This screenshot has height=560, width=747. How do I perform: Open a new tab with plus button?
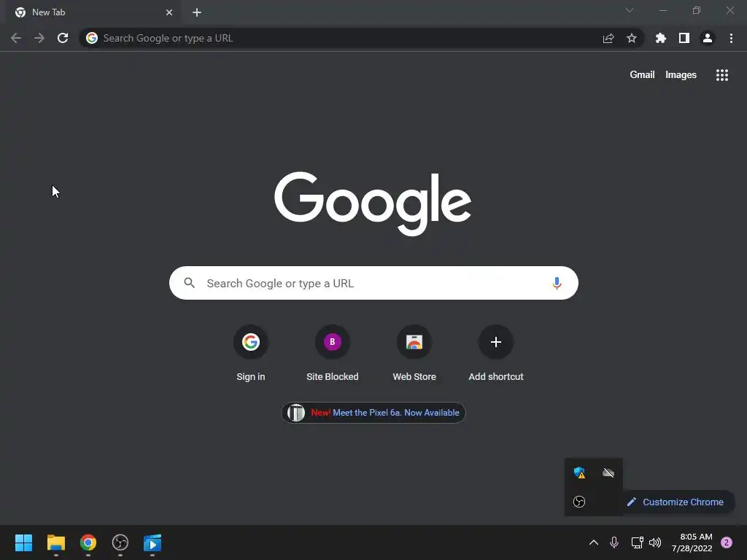197,12
